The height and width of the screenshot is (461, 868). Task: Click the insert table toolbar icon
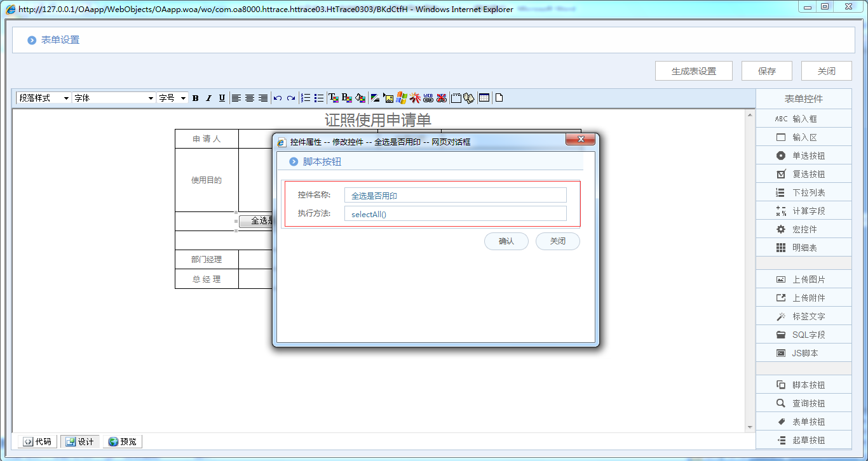coord(484,98)
